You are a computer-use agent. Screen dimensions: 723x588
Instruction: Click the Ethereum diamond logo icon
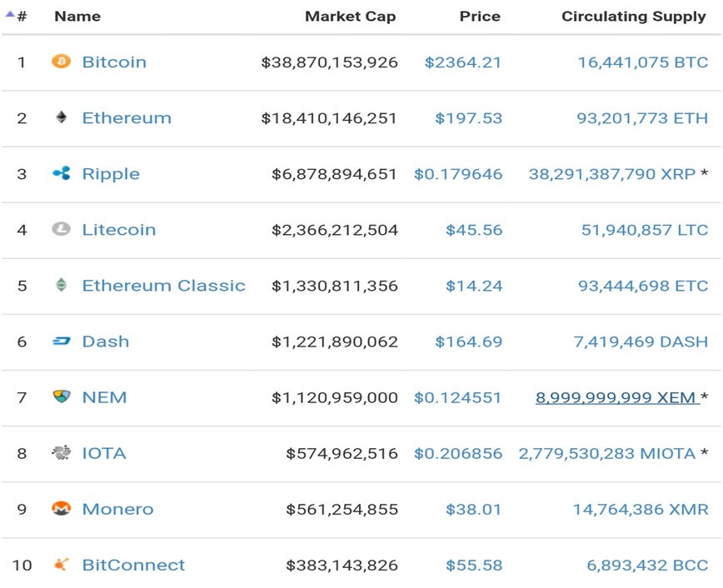(61, 117)
